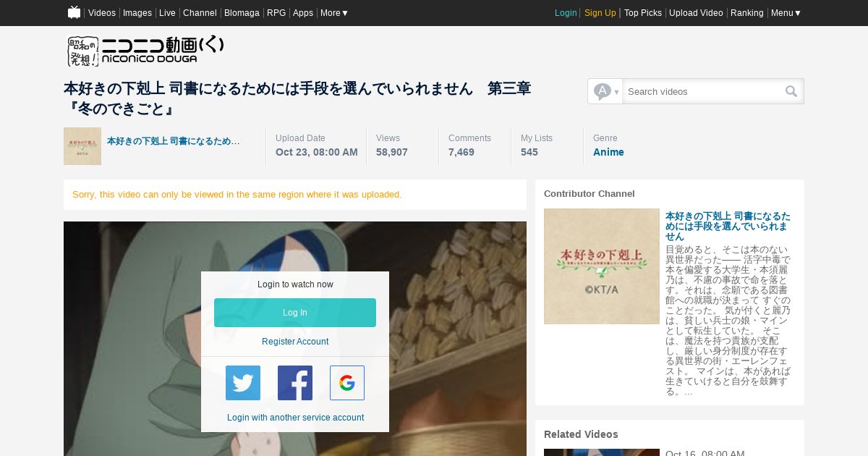Screen dimensions: 868x456
Task: Click the video title heading
Action: pos(297,98)
